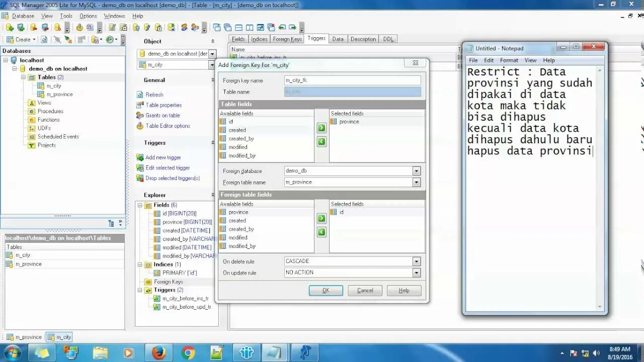Click the tree view mode icon below Databases panel
Screen dimensions: 644x362
pos(111,223)
